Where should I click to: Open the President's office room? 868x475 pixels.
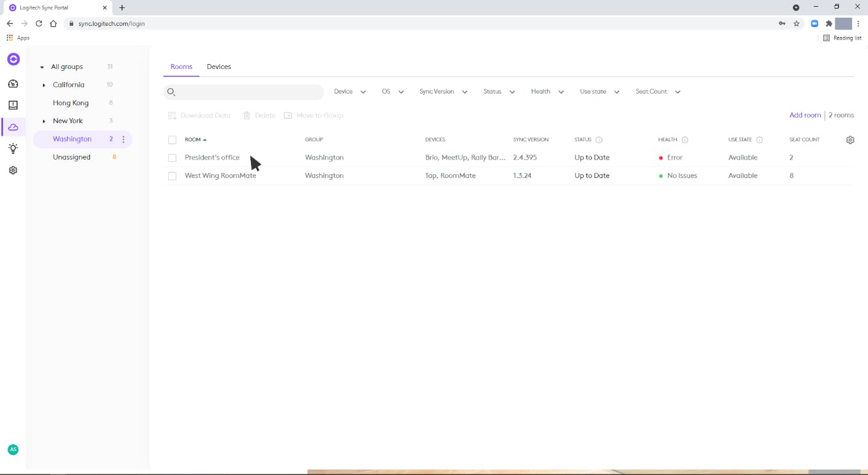coord(212,158)
